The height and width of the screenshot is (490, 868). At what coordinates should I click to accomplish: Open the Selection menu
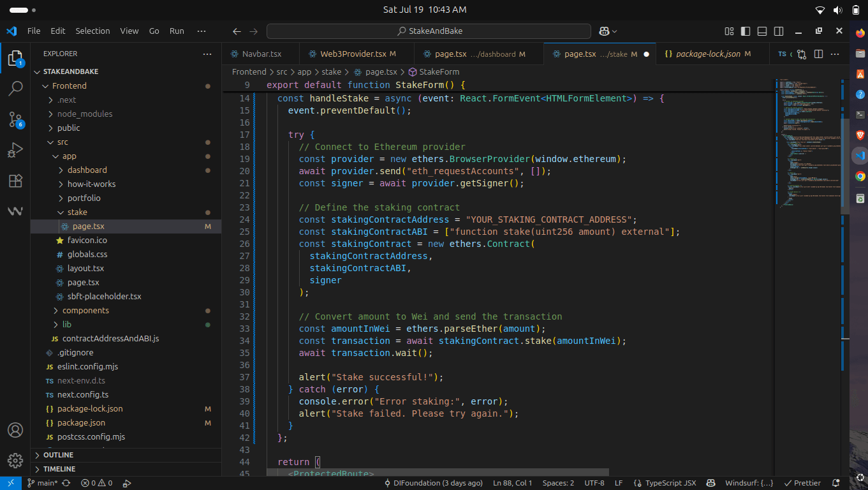click(x=92, y=31)
